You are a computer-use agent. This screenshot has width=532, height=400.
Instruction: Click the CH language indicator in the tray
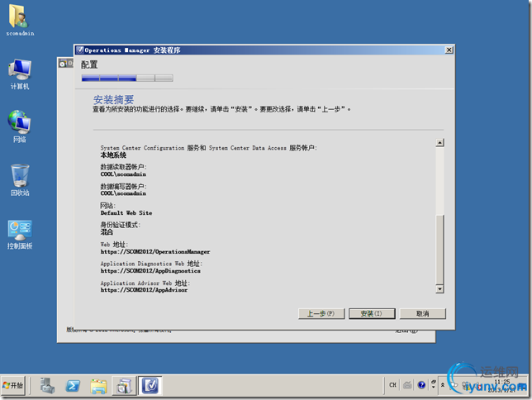pos(392,385)
